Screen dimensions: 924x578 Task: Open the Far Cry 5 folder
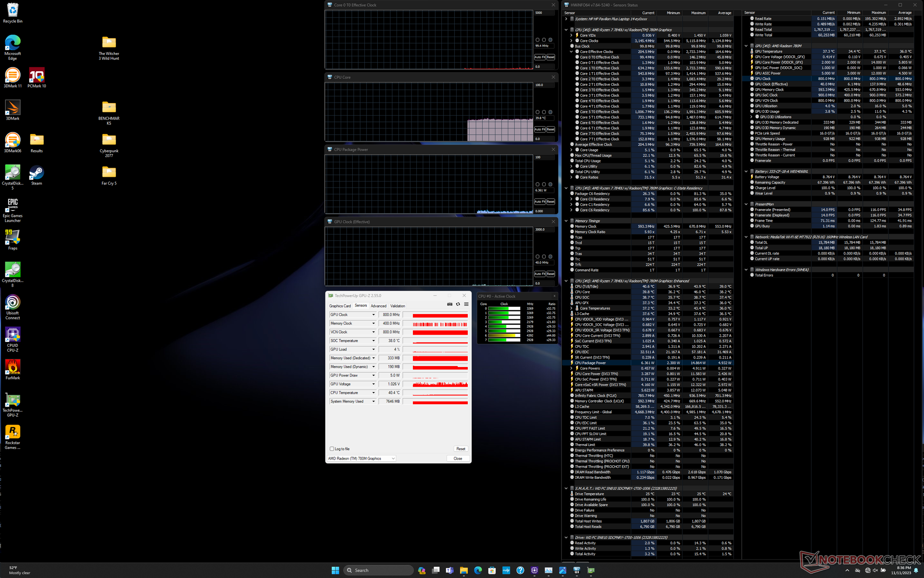109,175
